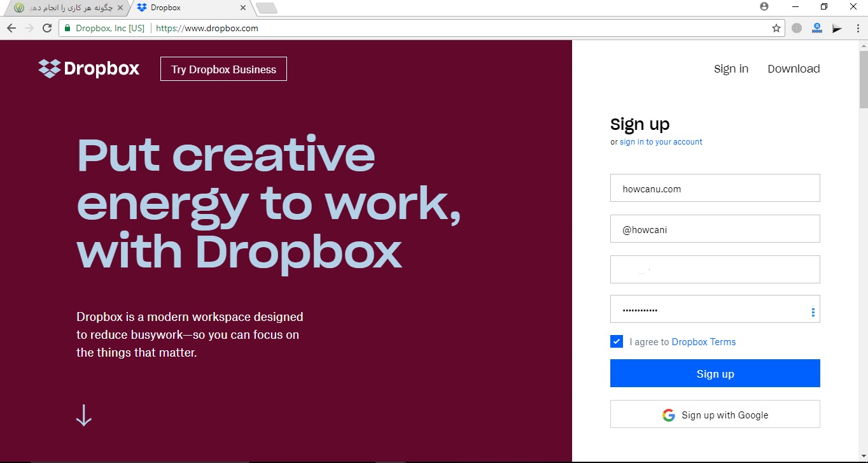Restore down the Chrome window
Screen dimensions: 868x463
coord(824,6)
